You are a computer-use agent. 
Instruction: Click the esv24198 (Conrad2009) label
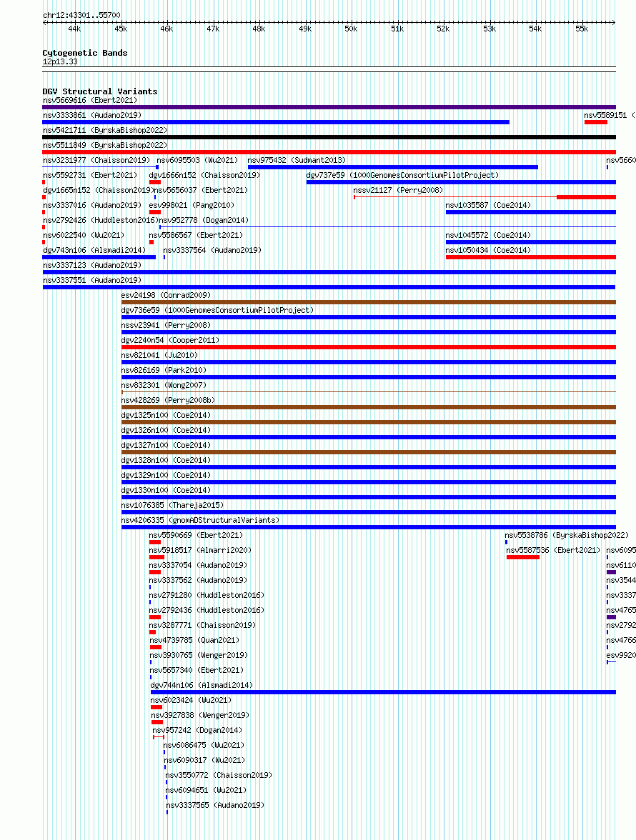(x=167, y=295)
